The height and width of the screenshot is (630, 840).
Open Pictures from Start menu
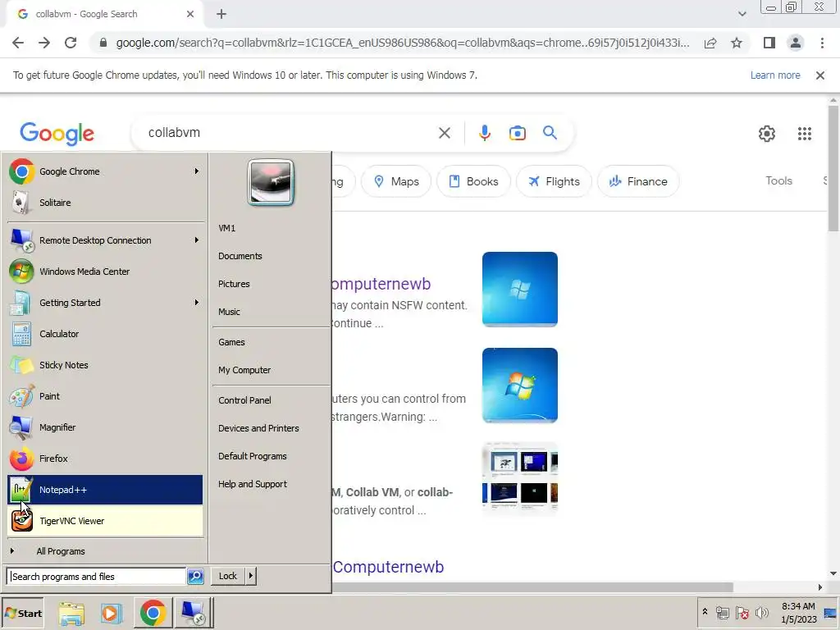pyautogui.click(x=234, y=284)
